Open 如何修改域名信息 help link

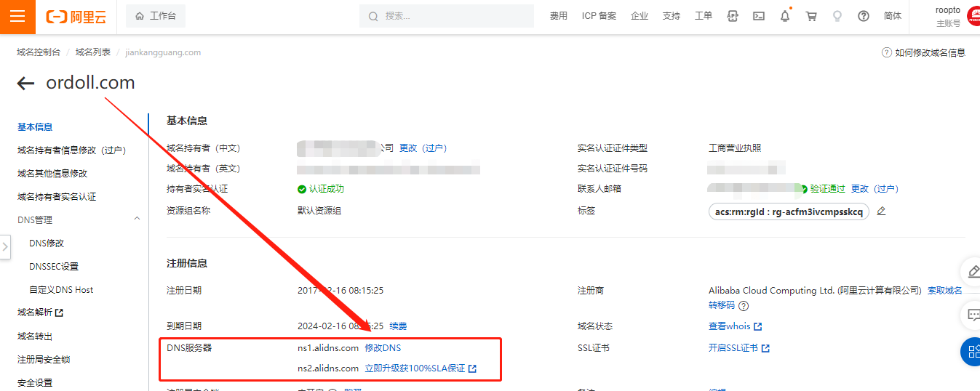pyautogui.click(x=924, y=52)
